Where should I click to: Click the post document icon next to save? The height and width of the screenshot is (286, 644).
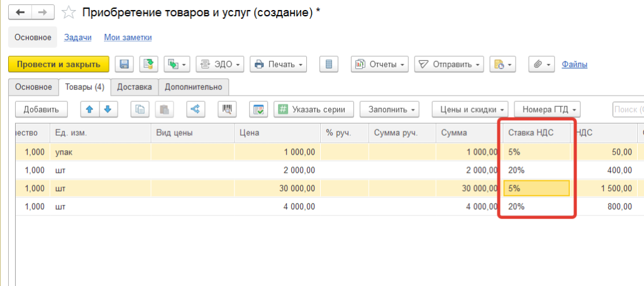click(x=148, y=64)
